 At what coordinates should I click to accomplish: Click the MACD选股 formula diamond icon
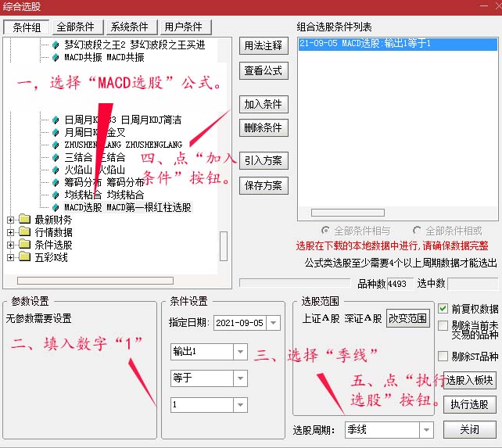coord(56,207)
